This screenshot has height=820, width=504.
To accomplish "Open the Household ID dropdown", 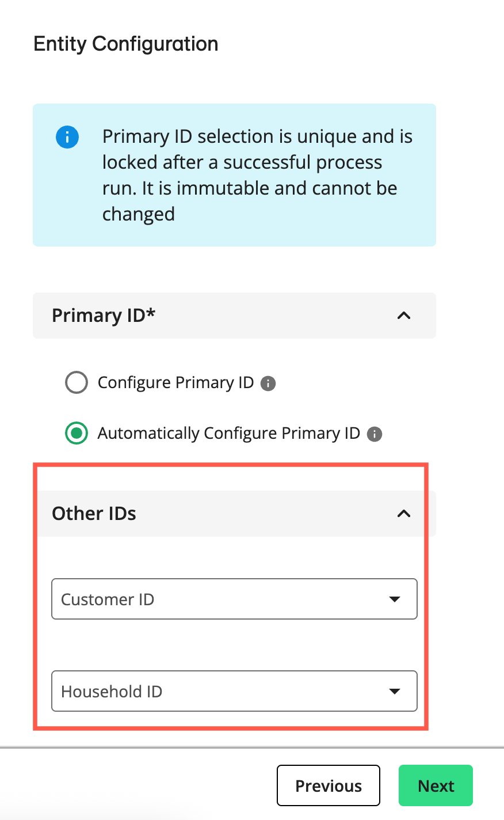I will (234, 691).
